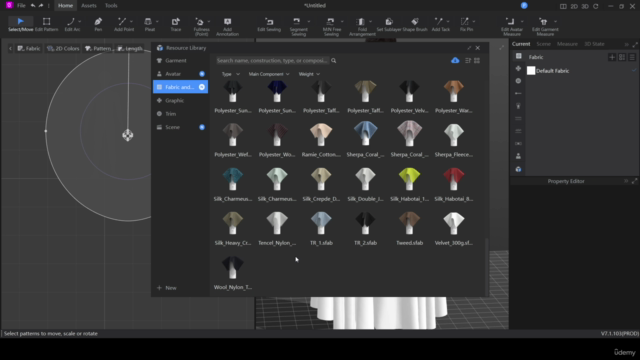Select the Velvet_300g fabric thumbnail
640x360 pixels.
453,223
